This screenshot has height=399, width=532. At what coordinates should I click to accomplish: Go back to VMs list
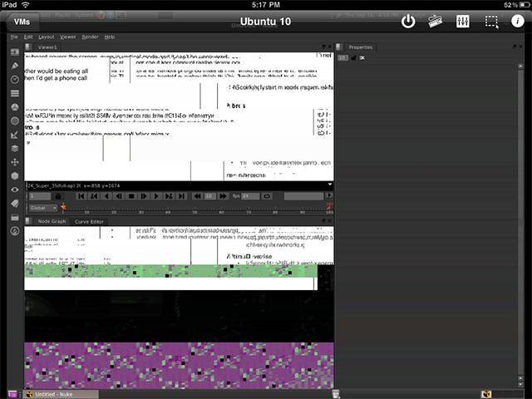pyautogui.click(x=22, y=22)
